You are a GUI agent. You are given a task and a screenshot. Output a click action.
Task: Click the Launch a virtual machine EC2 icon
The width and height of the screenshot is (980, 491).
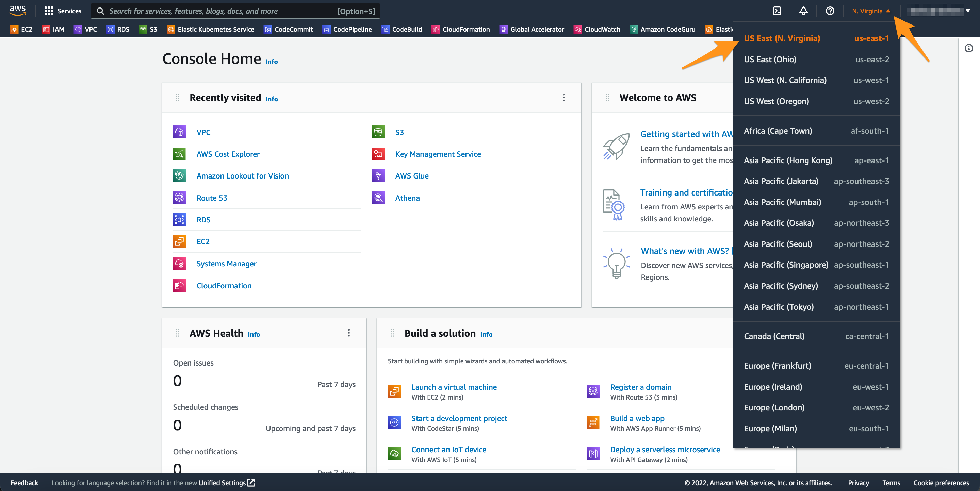394,391
